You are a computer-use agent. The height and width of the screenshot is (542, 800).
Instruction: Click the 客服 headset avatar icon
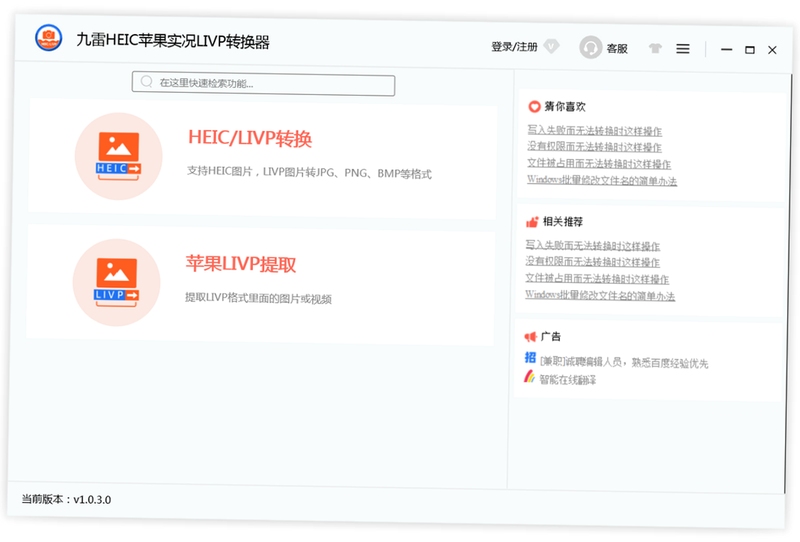[x=591, y=47]
